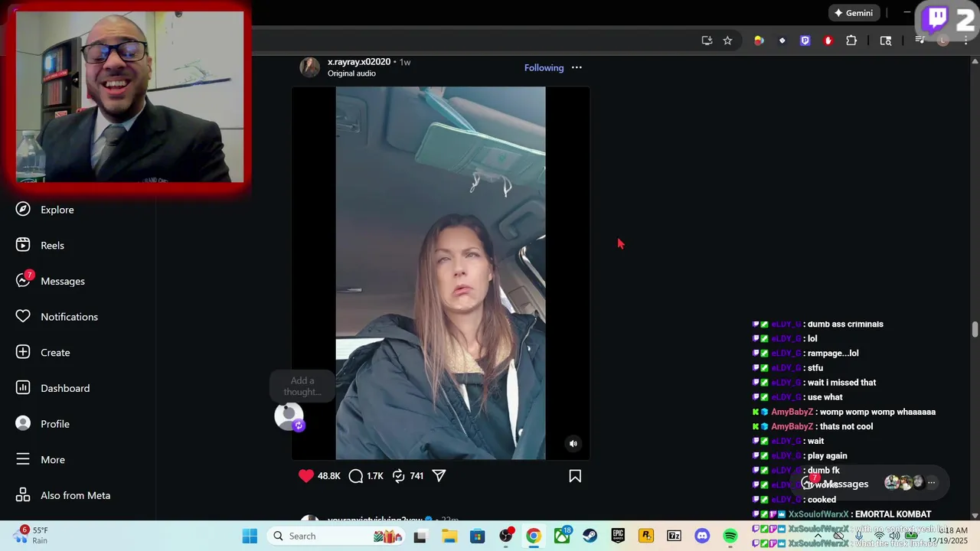Click the 741 repost count
Viewport: 980px width, 551px height.
416,476
